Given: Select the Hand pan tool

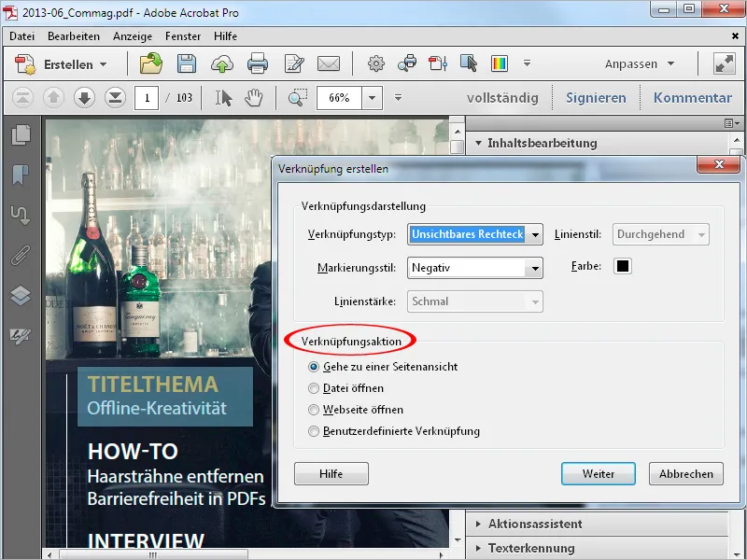Looking at the screenshot, I should tap(254, 98).
